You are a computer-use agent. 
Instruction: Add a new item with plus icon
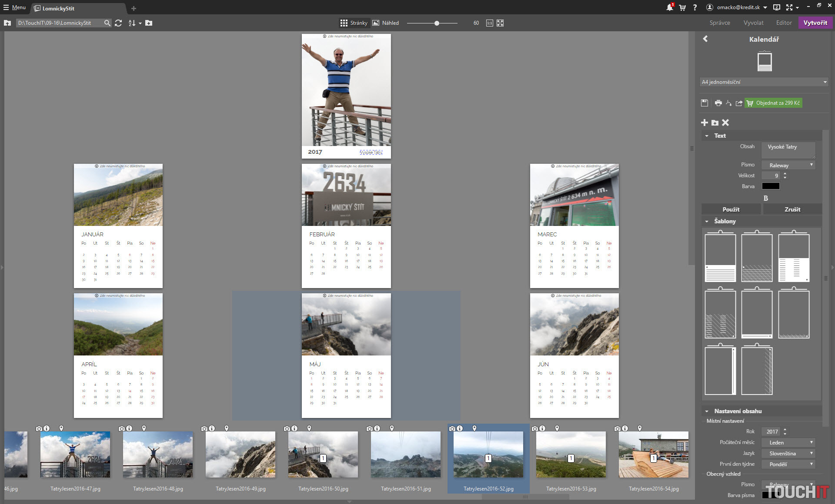[705, 123]
